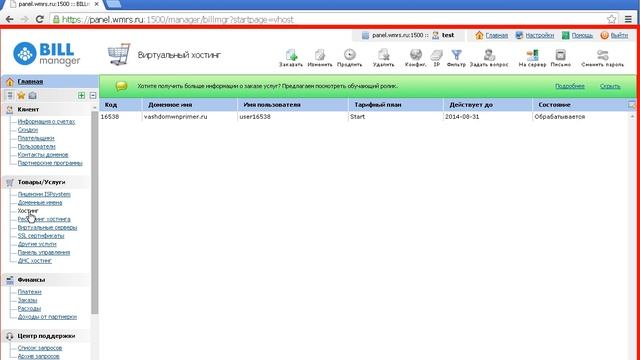Click the BILLmanager logo
Screen dimensions: 640x360
[x=47, y=54]
